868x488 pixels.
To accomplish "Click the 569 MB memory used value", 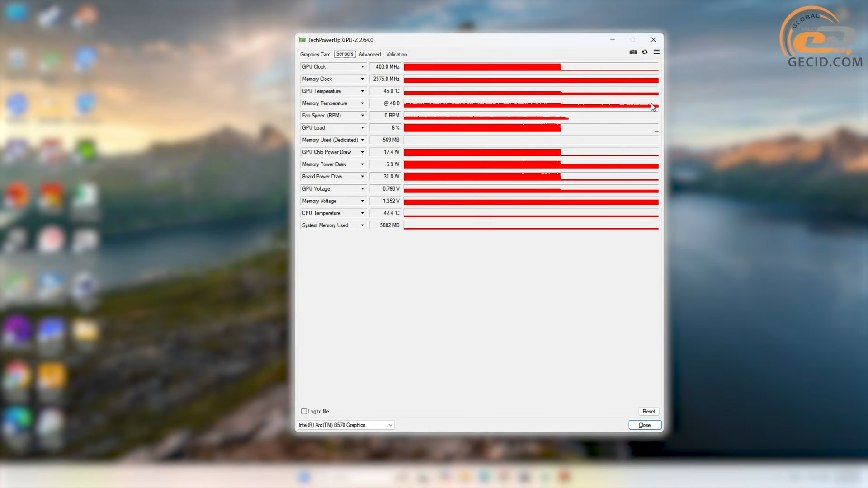I will coord(385,140).
